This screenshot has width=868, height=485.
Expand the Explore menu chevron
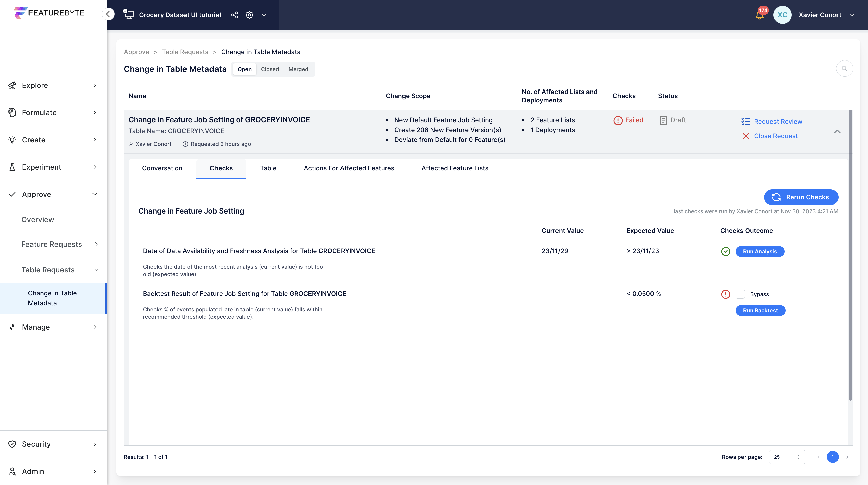(x=95, y=85)
